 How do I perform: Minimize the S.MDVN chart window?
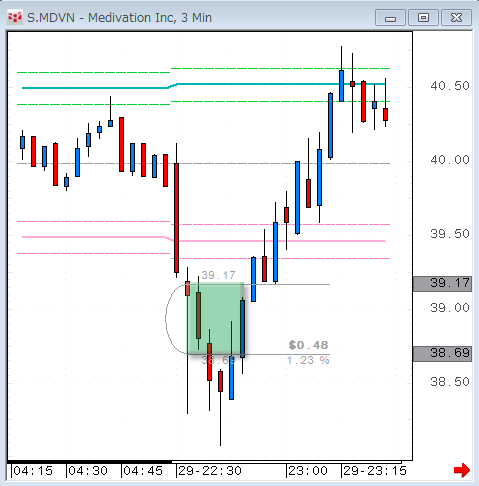tap(390, 18)
